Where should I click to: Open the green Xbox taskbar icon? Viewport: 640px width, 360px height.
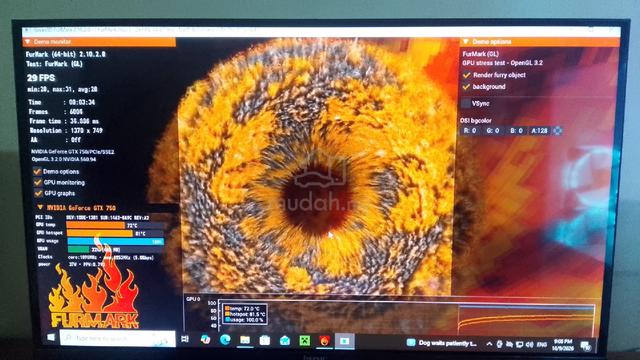pos(304,340)
